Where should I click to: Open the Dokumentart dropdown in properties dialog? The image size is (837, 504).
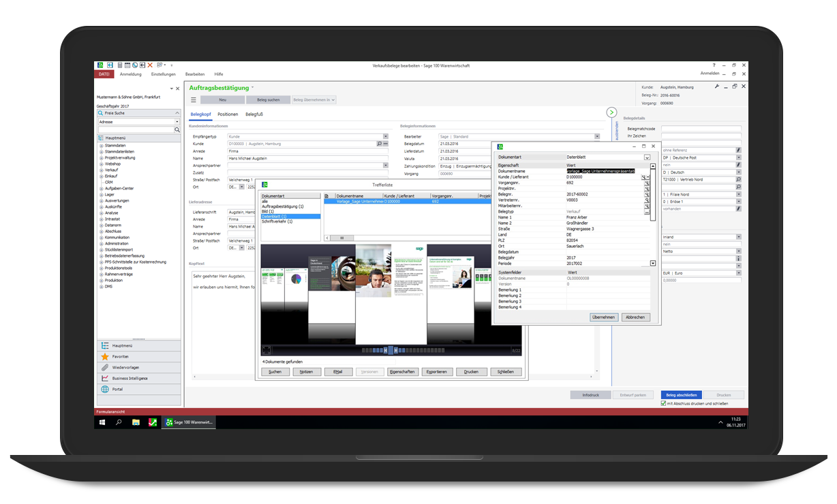[x=646, y=157]
